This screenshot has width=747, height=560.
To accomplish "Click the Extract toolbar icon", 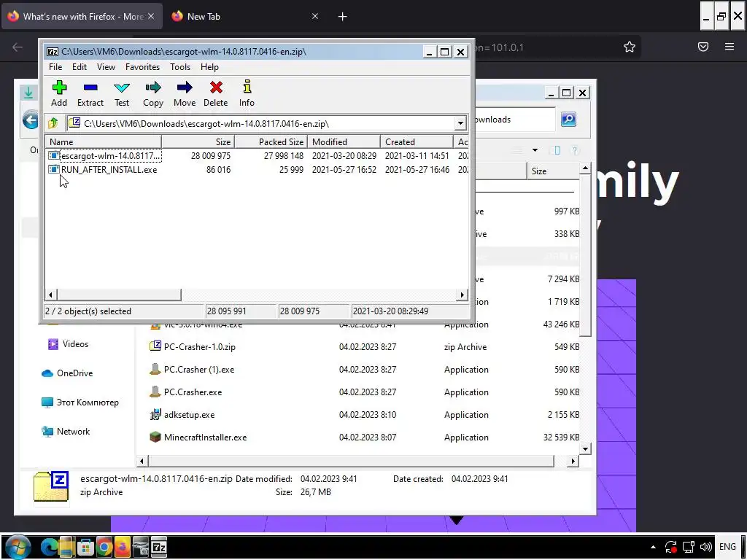I will (90, 94).
